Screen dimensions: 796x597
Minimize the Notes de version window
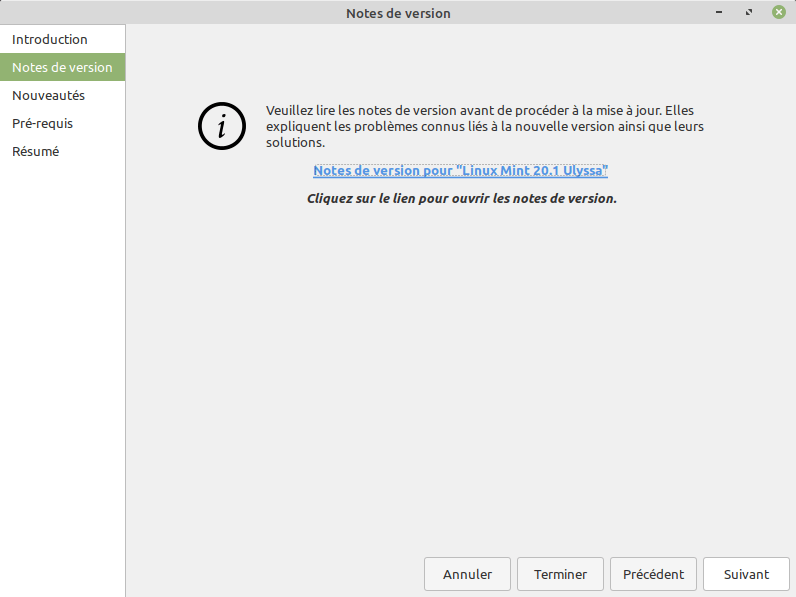tap(719, 13)
